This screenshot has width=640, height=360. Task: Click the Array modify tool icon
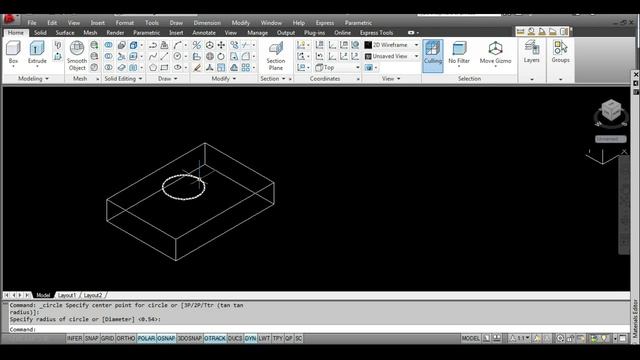tap(246, 68)
